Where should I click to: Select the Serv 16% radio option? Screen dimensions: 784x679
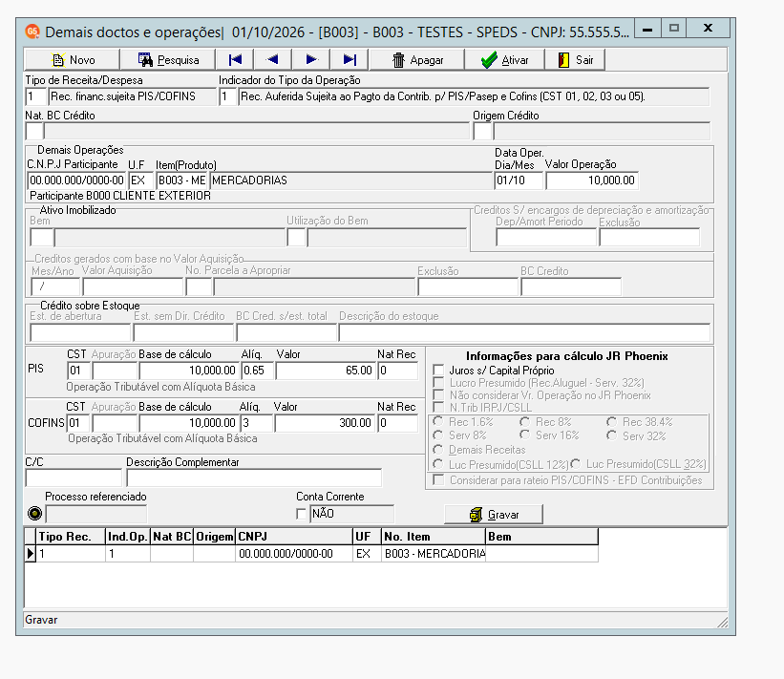(525, 435)
